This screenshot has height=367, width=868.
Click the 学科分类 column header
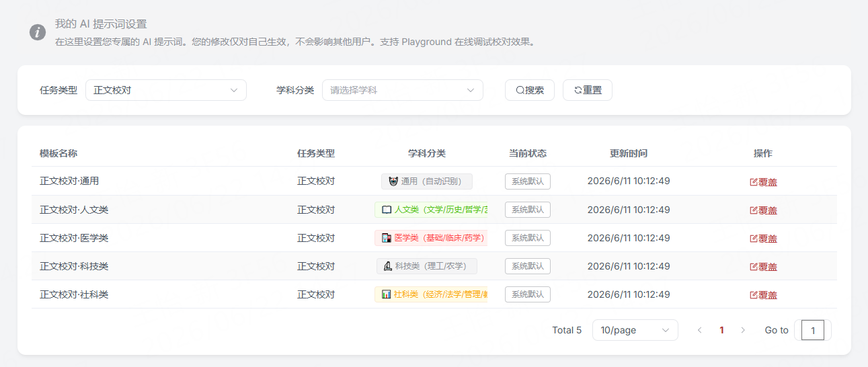coord(427,153)
